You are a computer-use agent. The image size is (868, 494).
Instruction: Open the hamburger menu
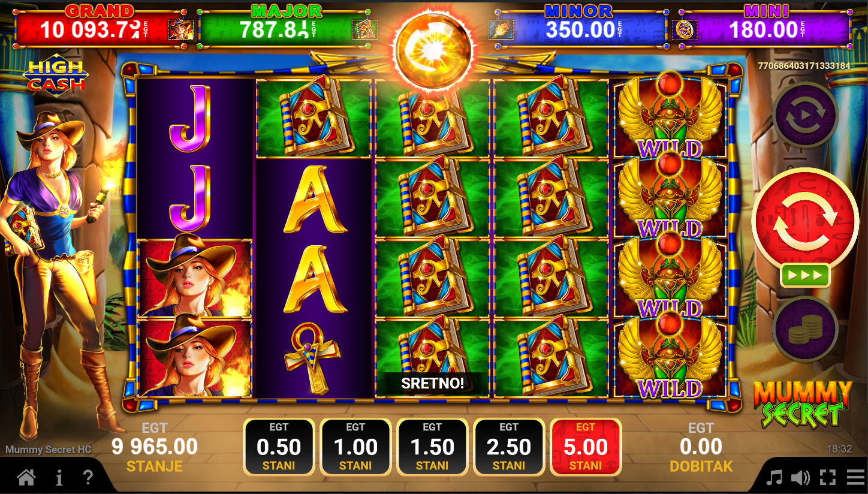(x=855, y=478)
